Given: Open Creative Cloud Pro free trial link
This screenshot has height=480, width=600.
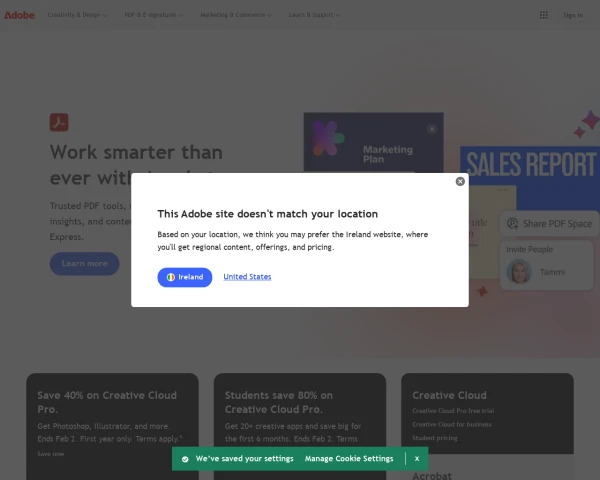Looking at the screenshot, I should click(453, 411).
